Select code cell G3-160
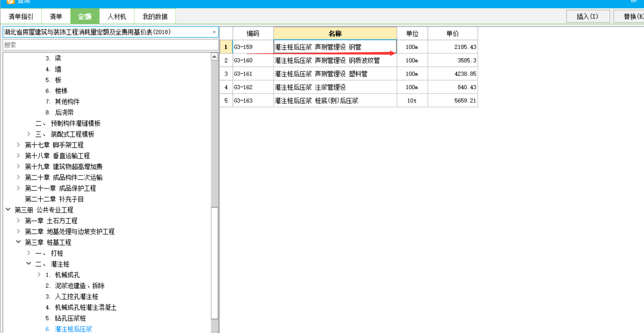Image resolution: width=644 pixels, height=333 pixels. click(x=253, y=60)
